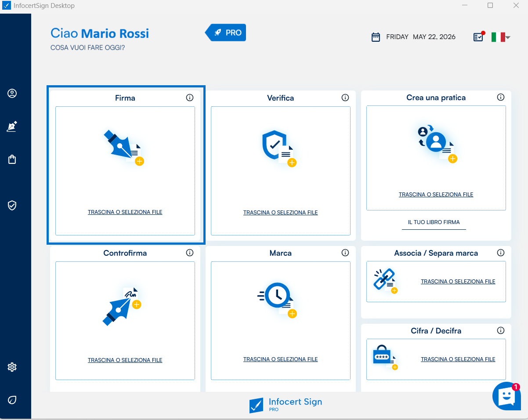Image resolution: width=528 pixels, height=420 pixels.
Task: Open the notifications task list icon
Action: pos(479,36)
